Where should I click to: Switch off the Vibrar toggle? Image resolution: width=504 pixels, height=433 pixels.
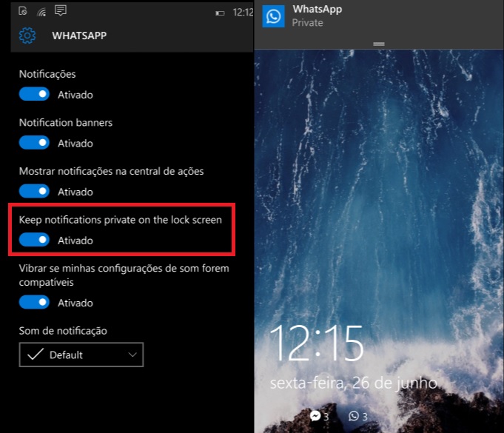(x=34, y=302)
